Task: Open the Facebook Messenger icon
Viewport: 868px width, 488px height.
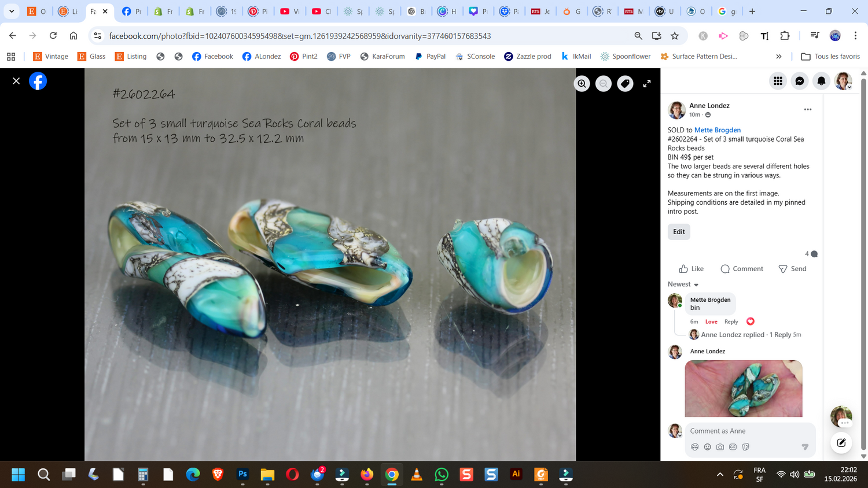Action: pyautogui.click(x=799, y=81)
